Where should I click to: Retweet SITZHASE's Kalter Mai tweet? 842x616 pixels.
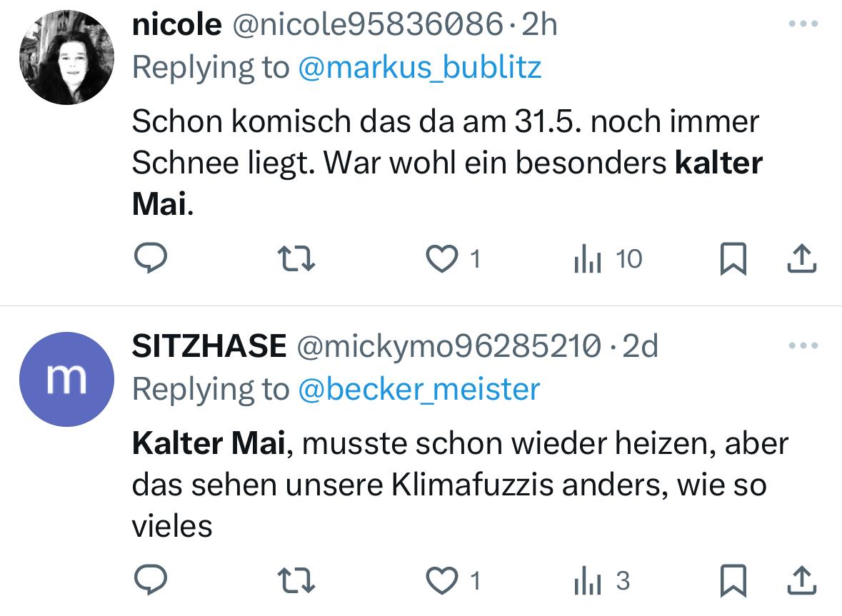(x=296, y=580)
